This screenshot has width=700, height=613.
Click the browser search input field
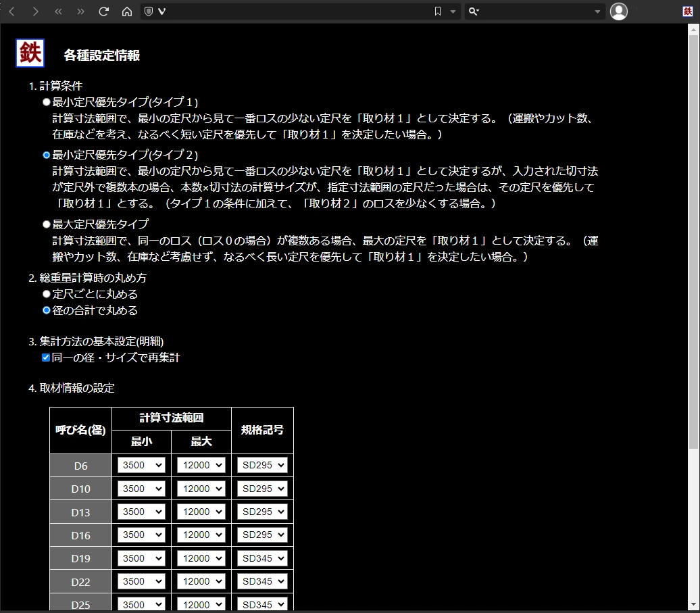534,11
